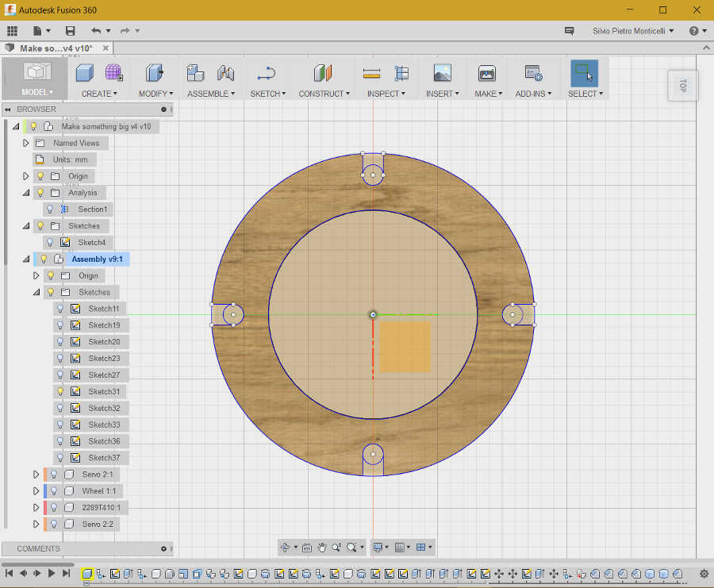Open the CREATE menu
Screen dimensions: 714x588
[99, 94]
